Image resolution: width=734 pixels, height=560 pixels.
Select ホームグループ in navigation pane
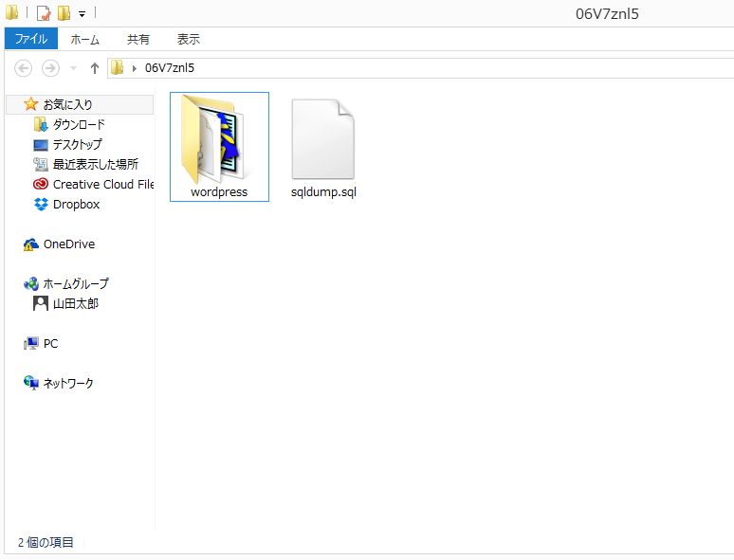coord(76,283)
